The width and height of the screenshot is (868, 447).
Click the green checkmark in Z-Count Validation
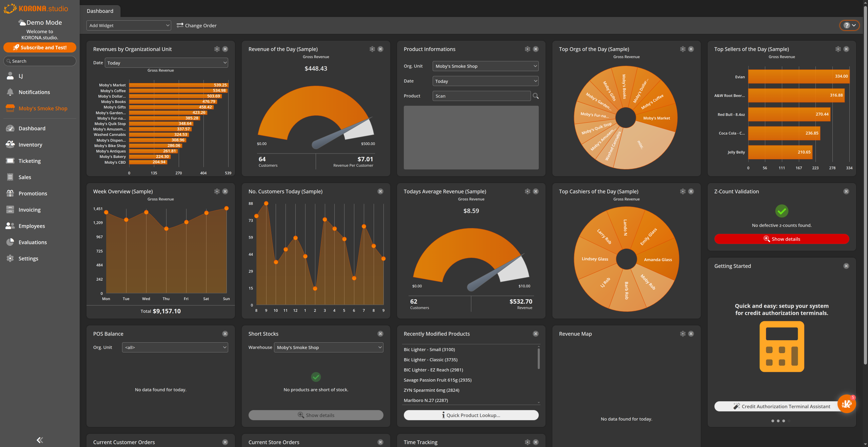click(782, 211)
